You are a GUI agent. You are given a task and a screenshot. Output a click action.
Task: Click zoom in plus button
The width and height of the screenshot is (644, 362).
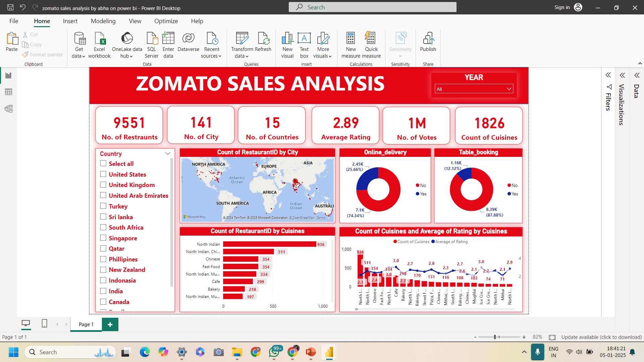point(524,337)
